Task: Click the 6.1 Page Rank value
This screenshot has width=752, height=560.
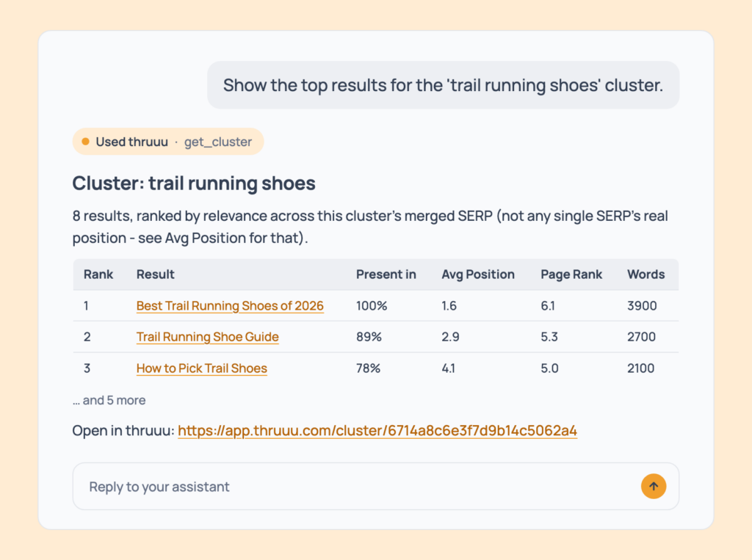Action: (548, 305)
